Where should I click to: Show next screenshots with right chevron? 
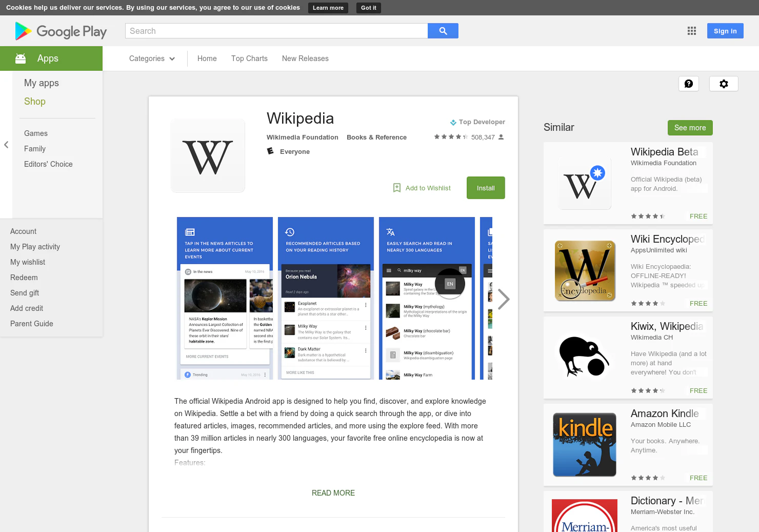504,299
